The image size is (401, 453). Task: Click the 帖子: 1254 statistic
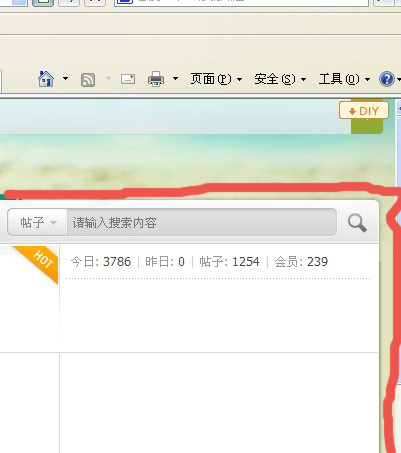(229, 262)
